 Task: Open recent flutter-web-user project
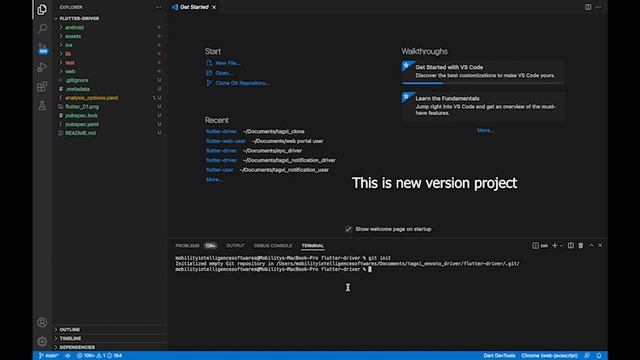[x=226, y=141]
